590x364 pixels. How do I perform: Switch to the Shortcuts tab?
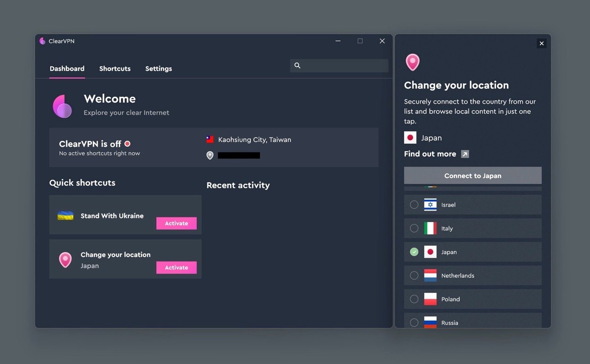tap(115, 69)
